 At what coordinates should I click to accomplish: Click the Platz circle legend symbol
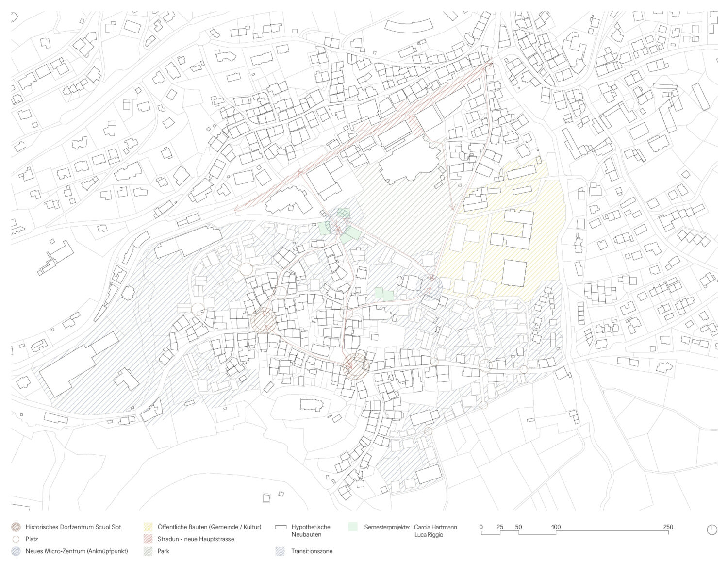(x=16, y=539)
